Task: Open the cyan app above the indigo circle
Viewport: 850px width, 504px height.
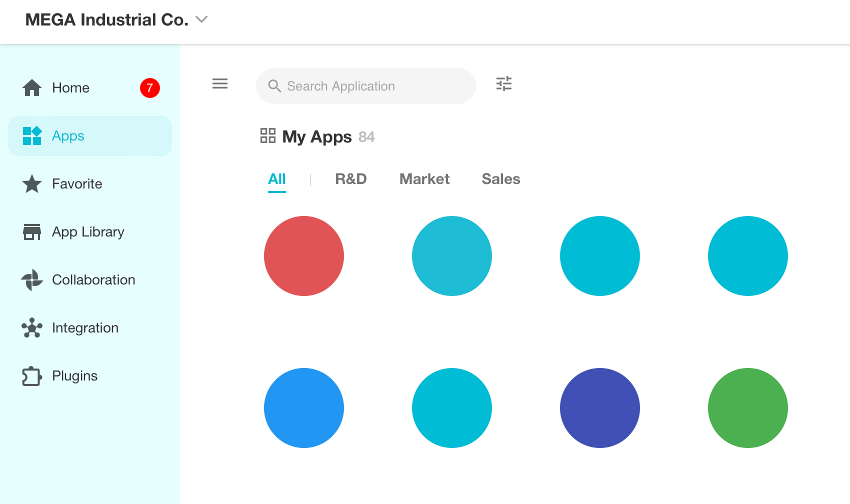Action: [600, 256]
